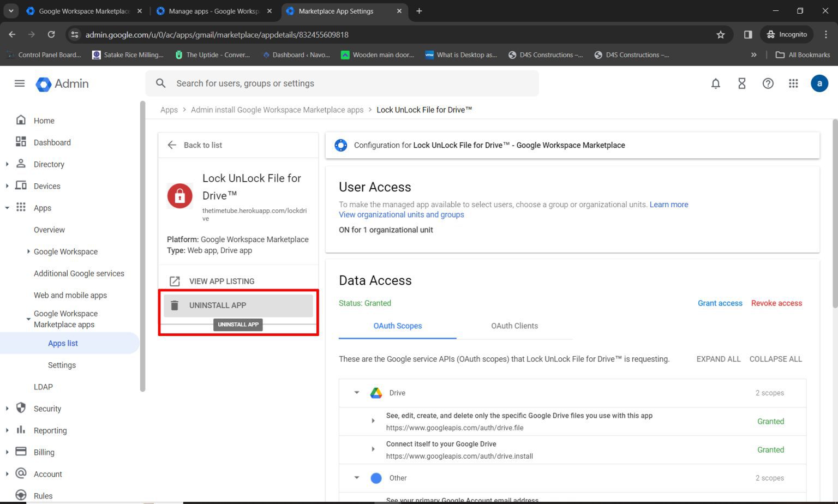838x504 pixels.
Task: Switch to the Manage apps browser tab
Action: pyautogui.click(x=213, y=11)
